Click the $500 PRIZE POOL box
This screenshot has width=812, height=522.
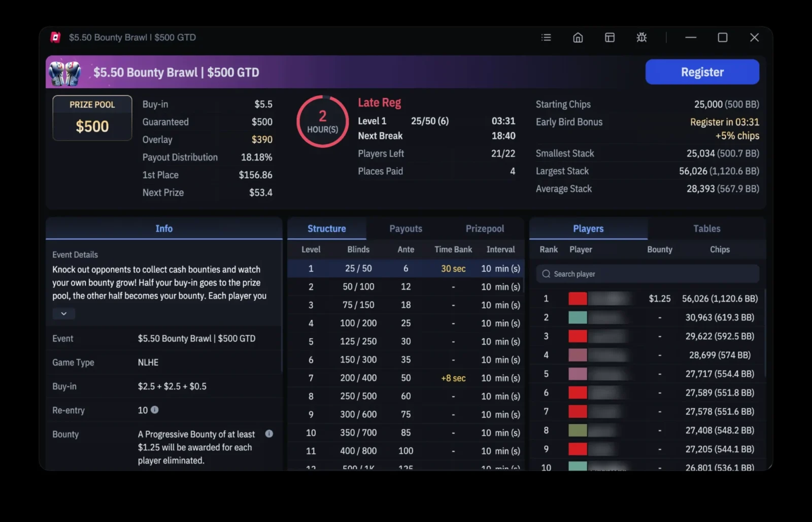(92, 118)
